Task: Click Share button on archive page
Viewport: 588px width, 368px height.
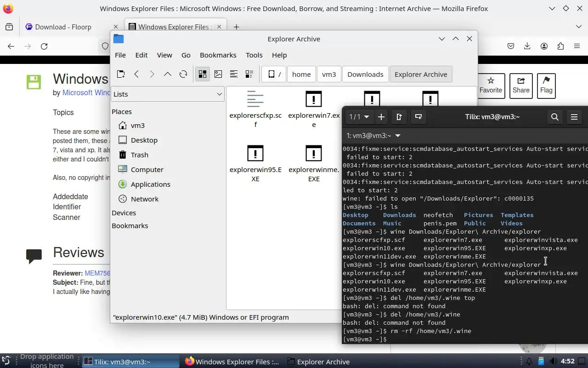Action: (521, 86)
